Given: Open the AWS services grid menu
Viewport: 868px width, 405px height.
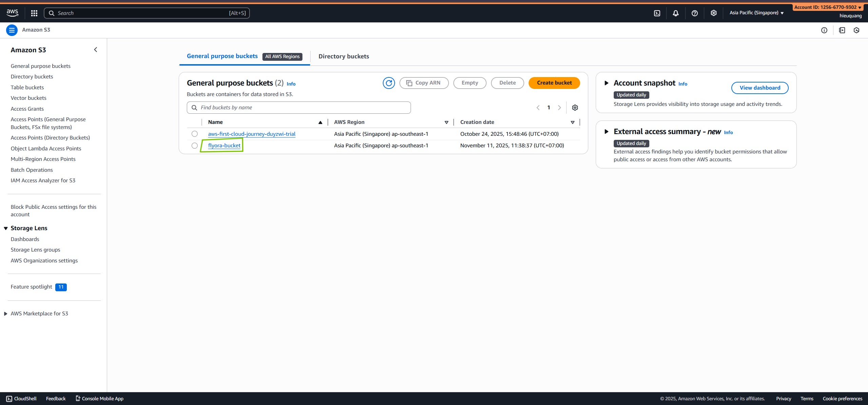Looking at the screenshot, I should click(34, 13).
